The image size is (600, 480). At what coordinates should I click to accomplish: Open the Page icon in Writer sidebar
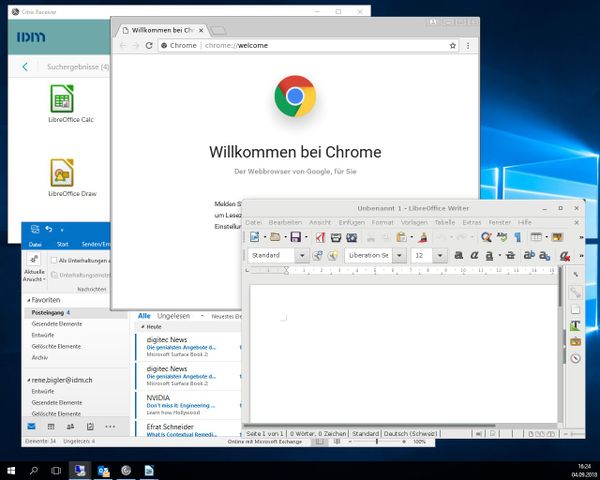point(575,309)
